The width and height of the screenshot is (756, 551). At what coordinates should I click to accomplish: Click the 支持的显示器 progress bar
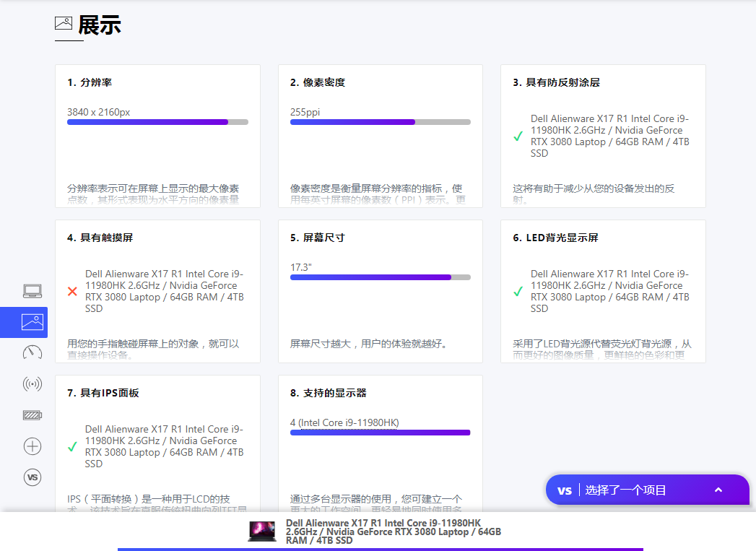click(x=381, y=433)
